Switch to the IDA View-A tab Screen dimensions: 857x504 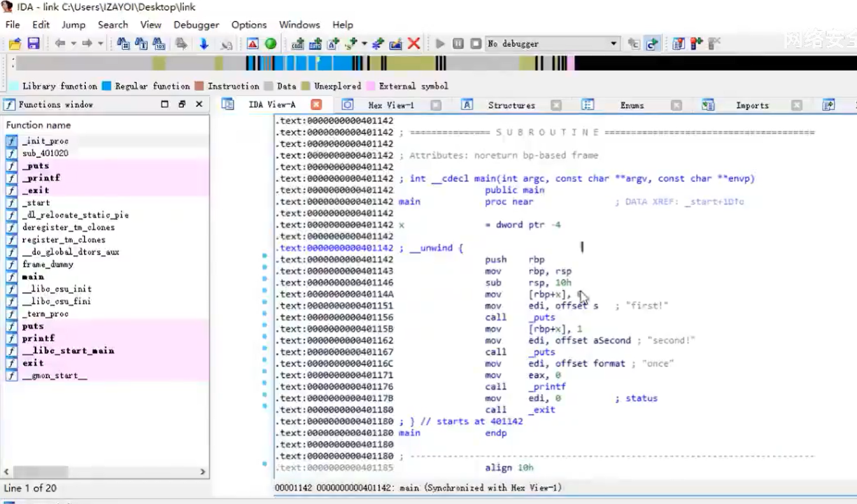(272, 105)
